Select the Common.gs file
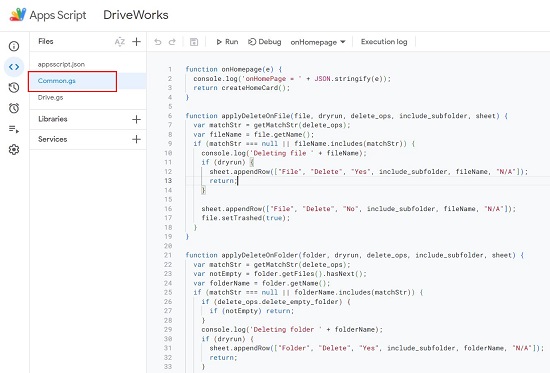Image resolution: width=550 pixels, height=373 pixels. point(57,81)
